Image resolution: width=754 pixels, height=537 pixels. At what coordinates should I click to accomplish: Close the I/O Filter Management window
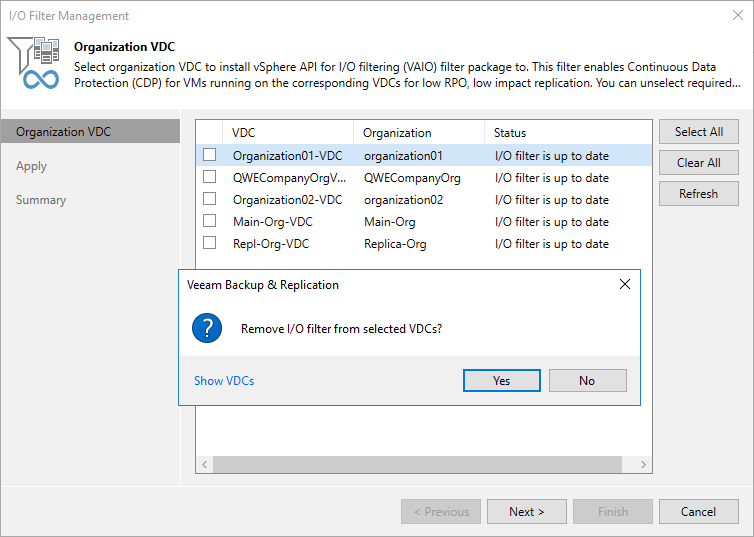click(738, 15)
